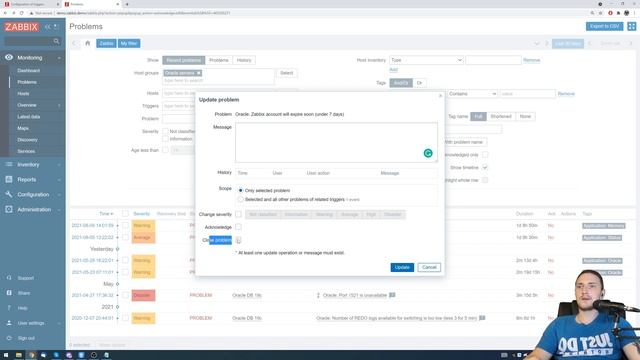Collapse the sidebar with double-arrow icon
The image size is (640, 360).
(48, 27)
